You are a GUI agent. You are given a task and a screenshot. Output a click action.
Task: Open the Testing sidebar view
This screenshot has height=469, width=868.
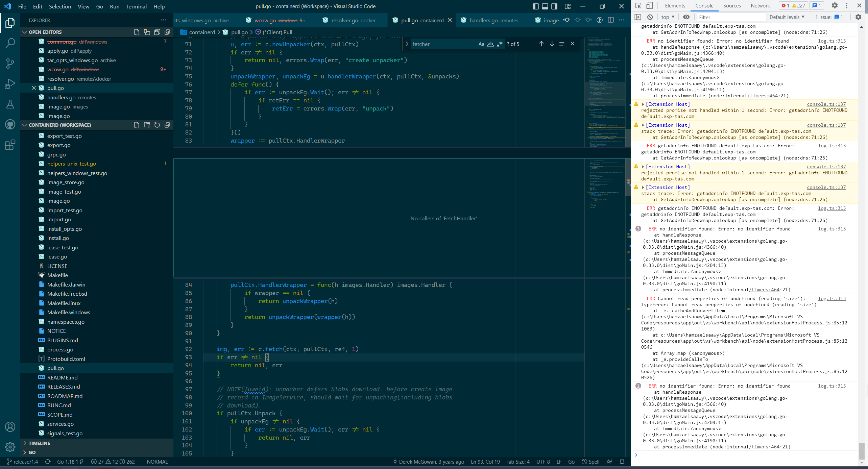tap(10, 104)
